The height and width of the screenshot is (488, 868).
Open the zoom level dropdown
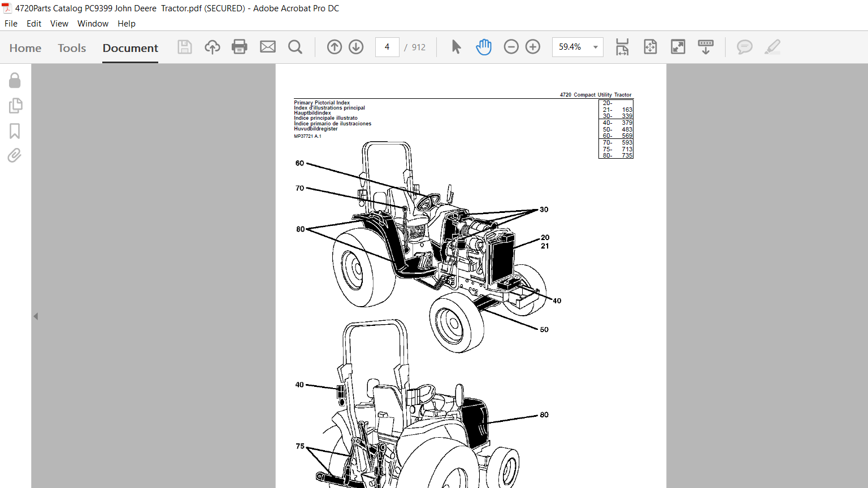(596, 47)
